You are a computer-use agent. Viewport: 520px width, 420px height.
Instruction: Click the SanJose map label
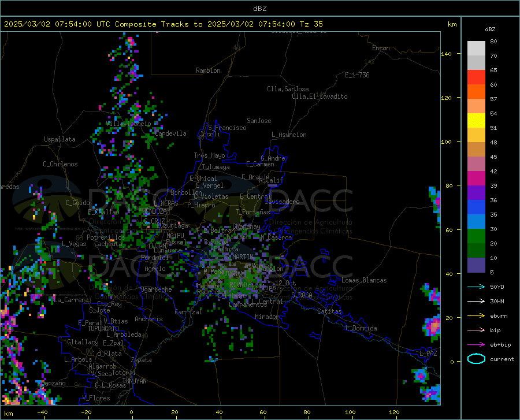[259, 121]
